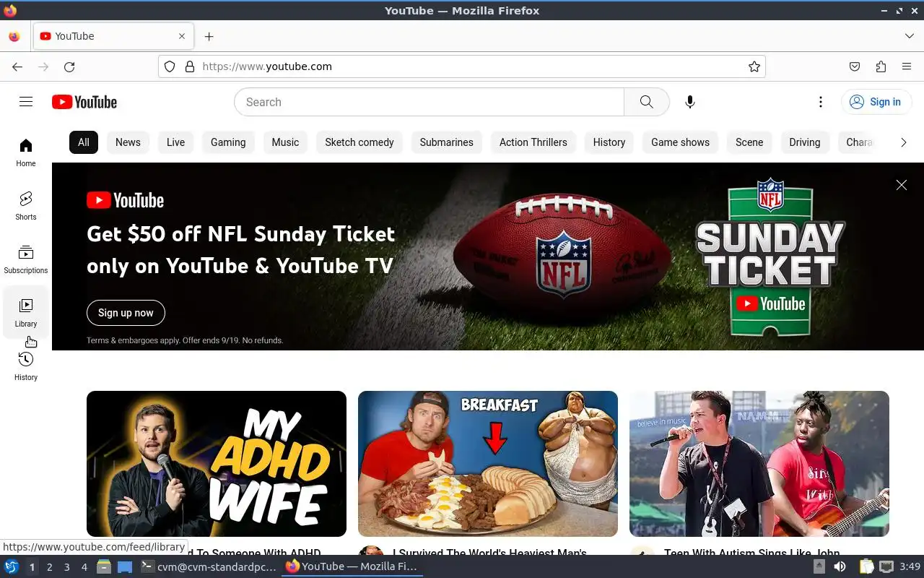The height and width of the screenshot is (578, 924).
Task: Open Home in the sidebar
Action: [x=26, y=152]
